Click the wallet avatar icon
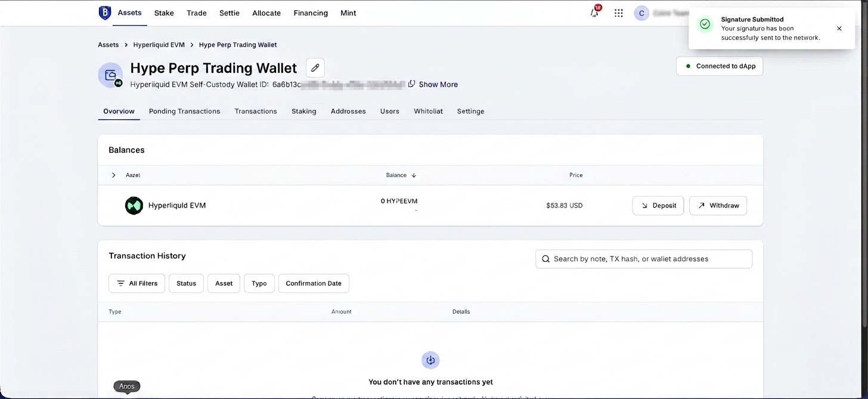 point(110,75)
